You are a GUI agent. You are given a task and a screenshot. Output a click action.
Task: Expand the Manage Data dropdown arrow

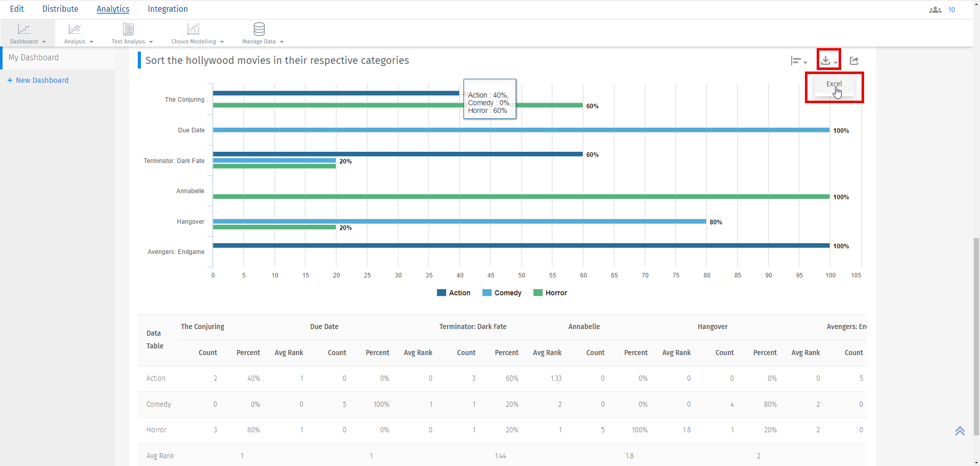pyautogui.click(x=282, y=42)
